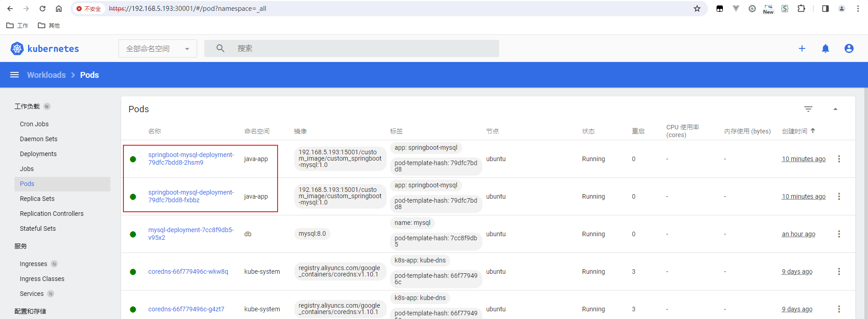Open actions menu for springboot pod 2hsm9
Image resolution: width=868 pixels, height=319 pixels.
tap(839, 159)
